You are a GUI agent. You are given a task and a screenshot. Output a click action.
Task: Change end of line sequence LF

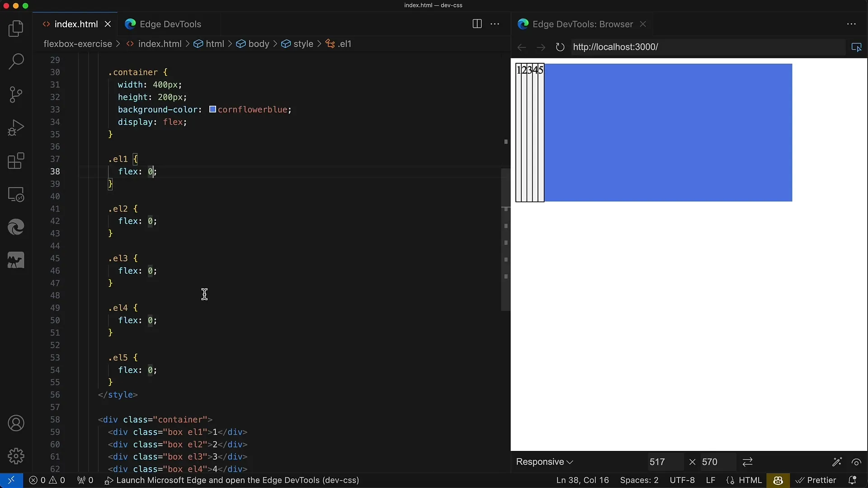pyautogui.click(x=710, y=480)
